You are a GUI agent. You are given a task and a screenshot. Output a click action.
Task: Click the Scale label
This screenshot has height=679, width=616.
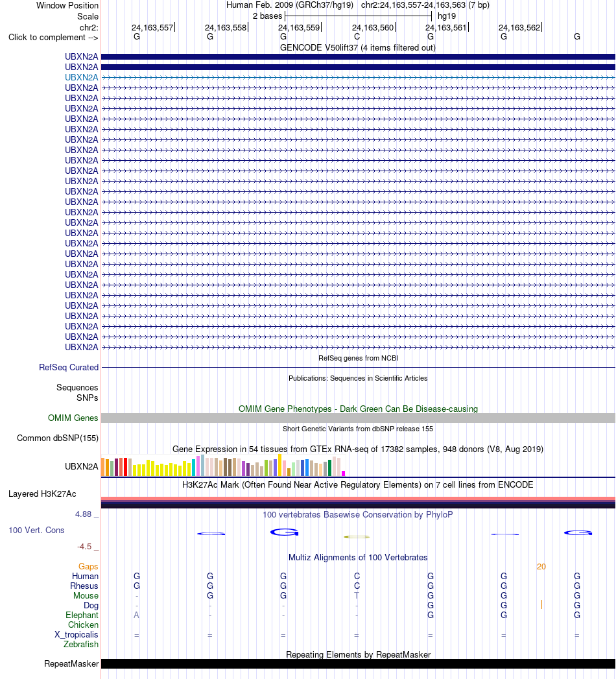pos(88,16)
